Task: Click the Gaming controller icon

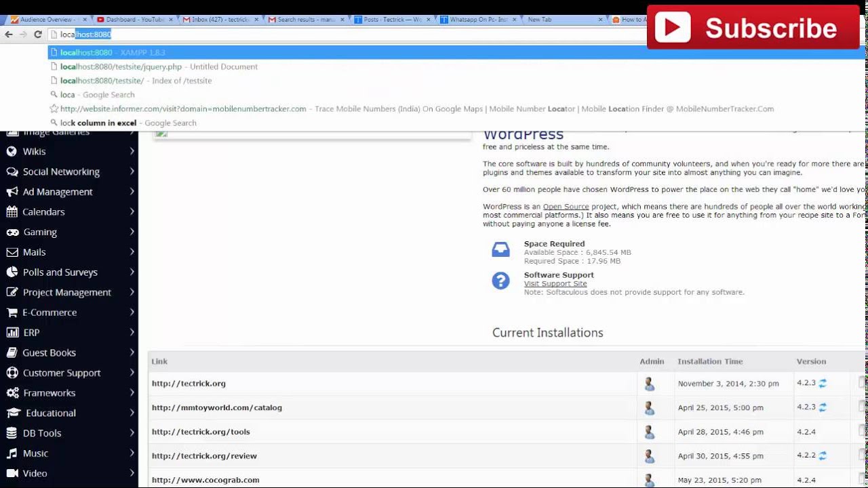Action: (12, 232)
